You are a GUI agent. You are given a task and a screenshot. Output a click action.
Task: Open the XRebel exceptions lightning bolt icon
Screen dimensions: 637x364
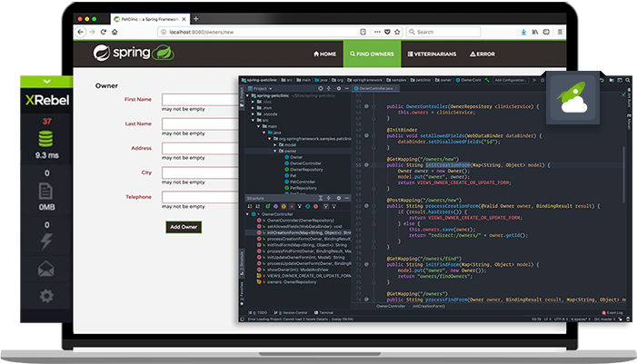tap(46, 241)
